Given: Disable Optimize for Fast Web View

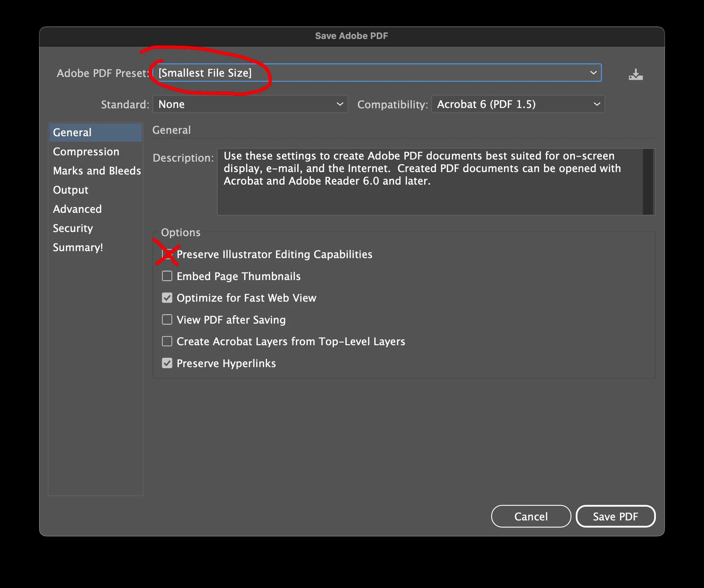Looking at the screenshot, I should pyautogui.click(x=167, y=298).
